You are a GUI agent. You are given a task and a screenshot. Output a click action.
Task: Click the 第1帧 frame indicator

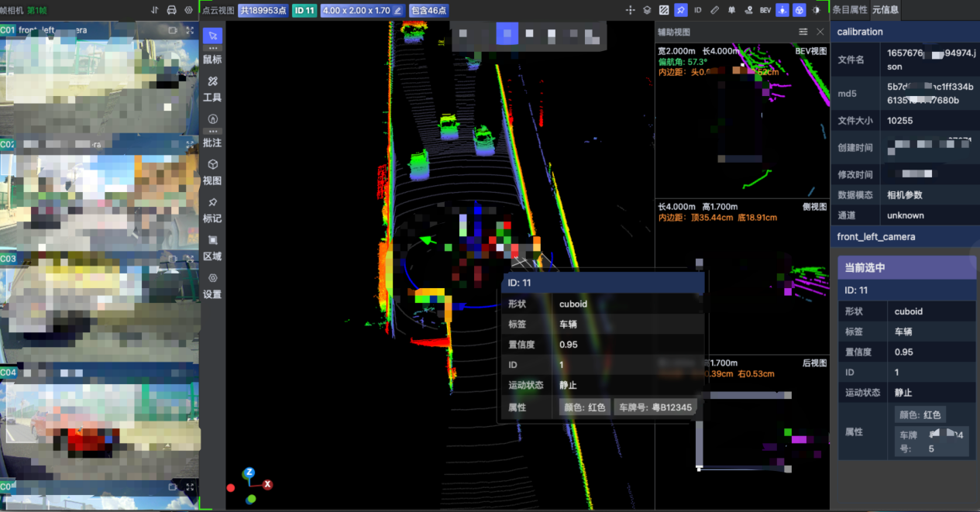(37, 10)
